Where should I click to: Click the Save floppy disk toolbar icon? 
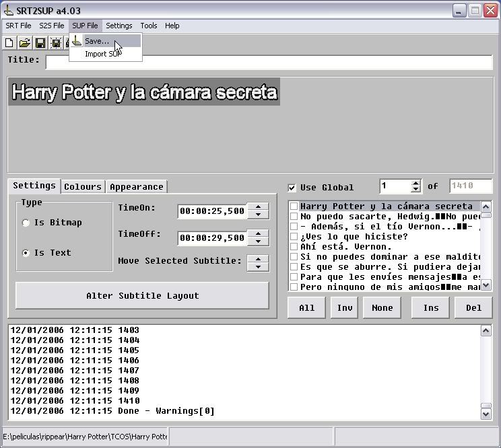[x=40, y=44]
